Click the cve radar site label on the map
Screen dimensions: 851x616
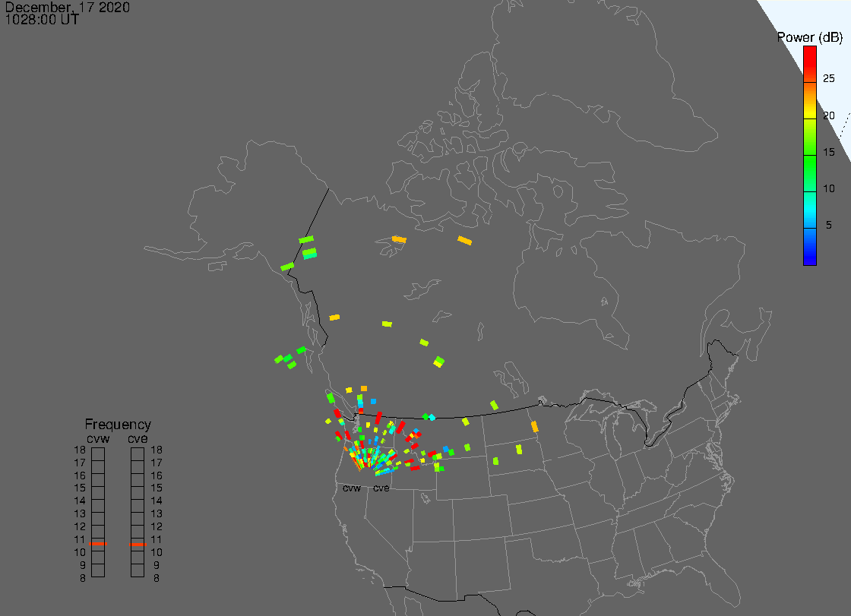[x=381, y=488]
